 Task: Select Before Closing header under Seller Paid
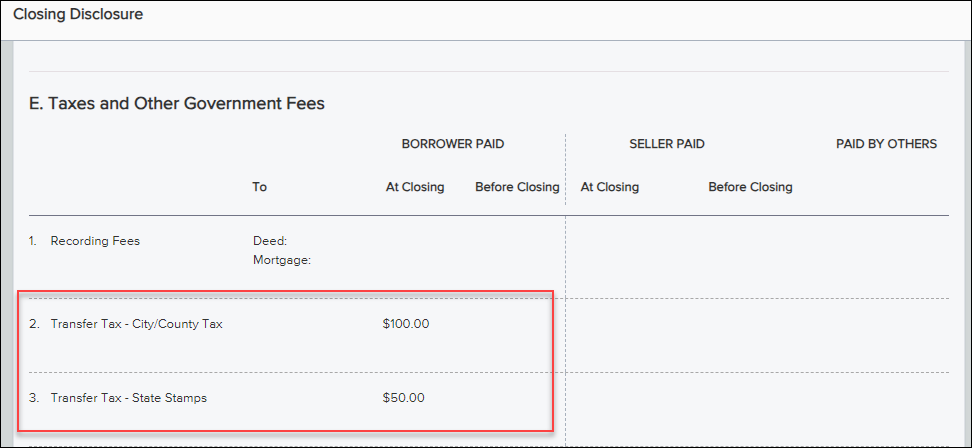tap(750, 187)
